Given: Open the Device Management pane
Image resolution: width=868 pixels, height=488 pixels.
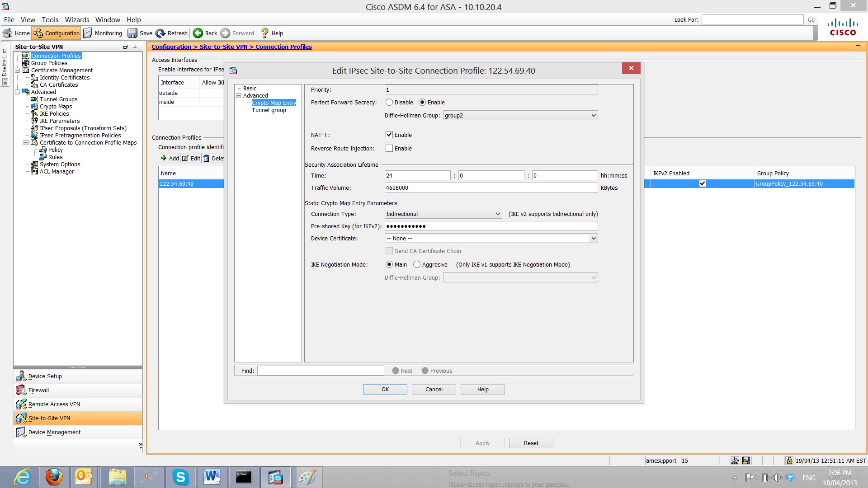Looking at the screenshot, I should pyautogui.click(x=78, y=432).
